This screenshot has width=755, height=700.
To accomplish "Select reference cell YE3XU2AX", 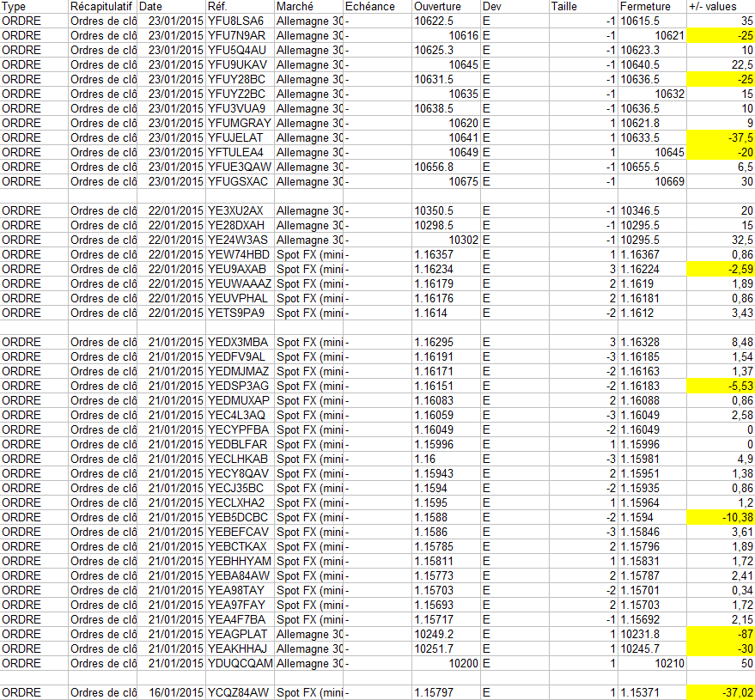I will [241, 211].
